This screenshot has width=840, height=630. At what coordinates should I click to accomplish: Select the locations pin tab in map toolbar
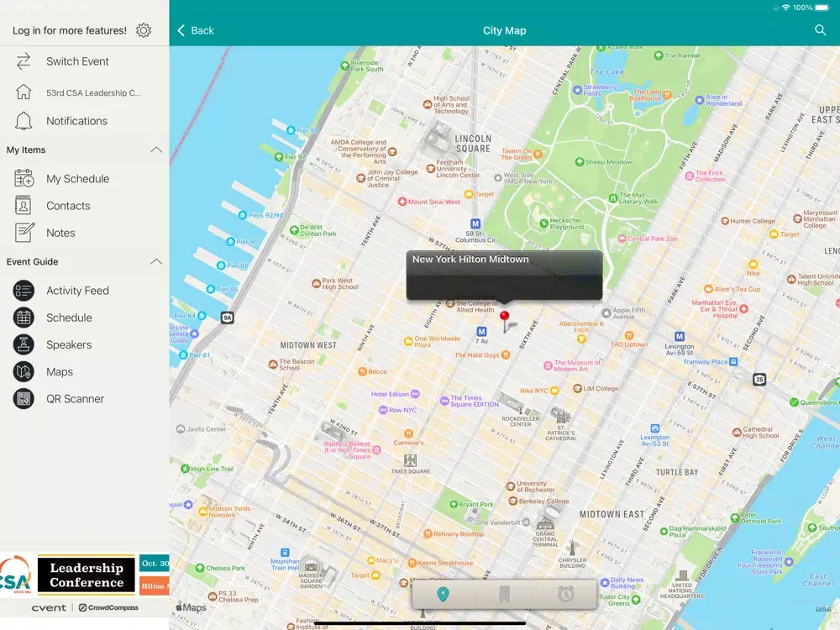click(x=443, y=594)
